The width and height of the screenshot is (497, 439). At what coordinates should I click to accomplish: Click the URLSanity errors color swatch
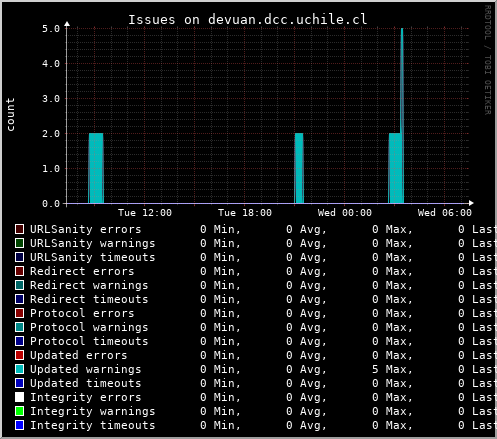point(19,229)
